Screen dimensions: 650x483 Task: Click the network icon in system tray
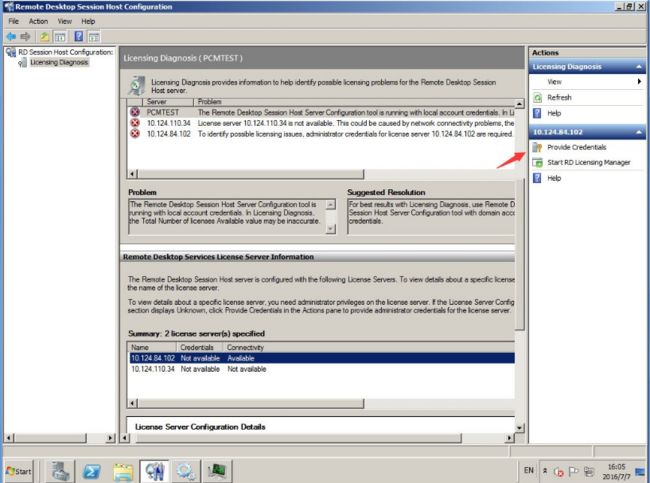coord(589,471)
